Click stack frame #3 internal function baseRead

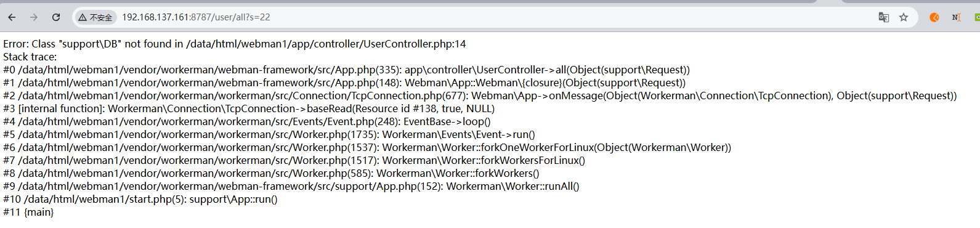tap(249, 108)
